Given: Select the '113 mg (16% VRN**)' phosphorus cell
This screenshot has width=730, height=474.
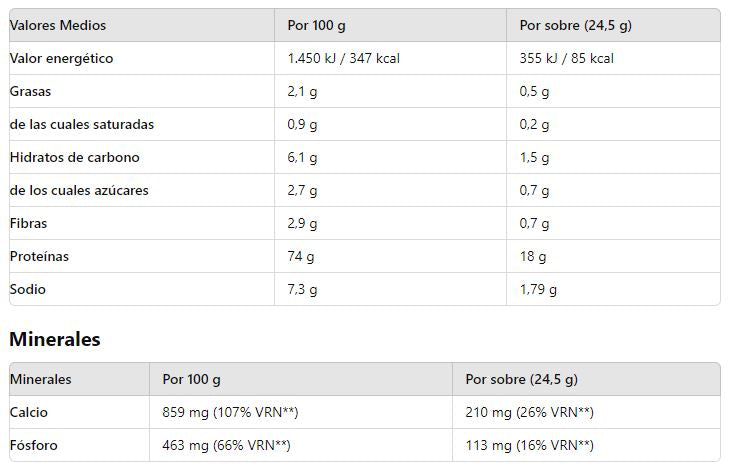Looking at the screenshot, I should tap(529, 445).
